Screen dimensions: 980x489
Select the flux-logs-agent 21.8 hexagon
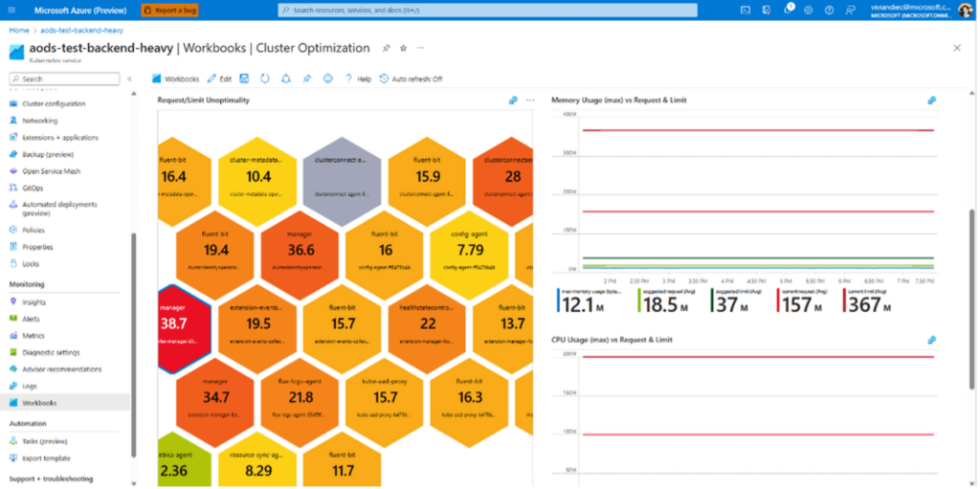pos(300,403)
